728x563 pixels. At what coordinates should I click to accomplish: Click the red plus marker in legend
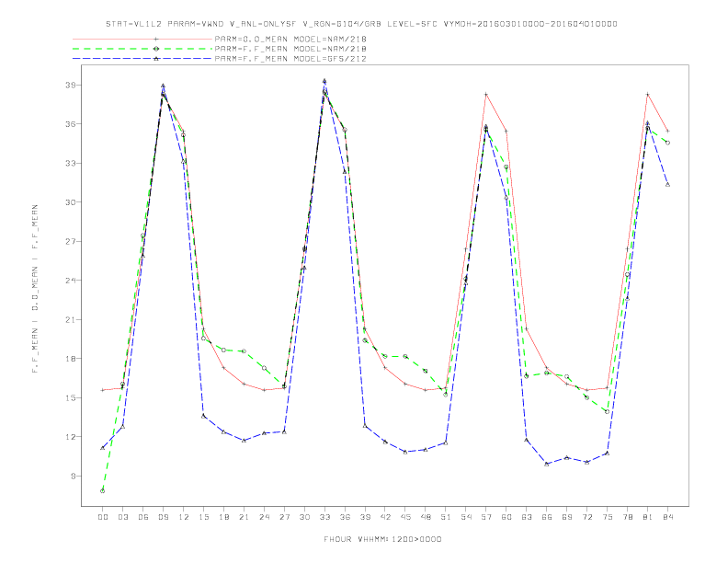pyautogui.click(x=156, y=39)
